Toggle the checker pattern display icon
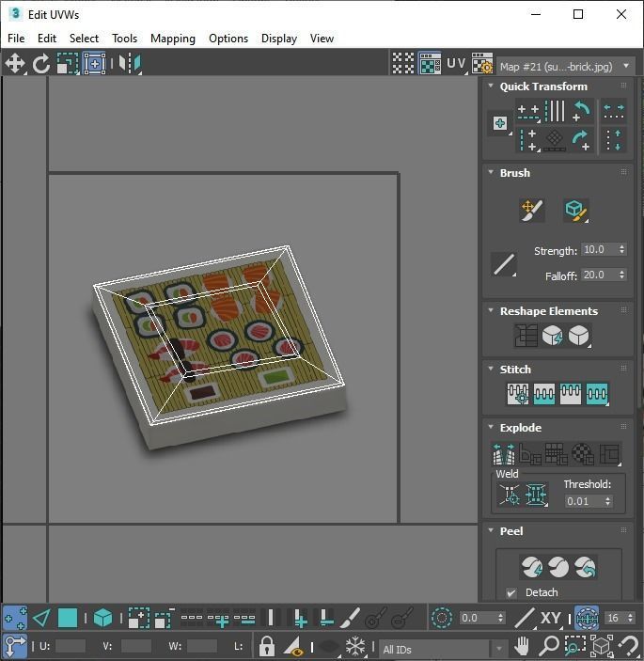 [x=403, y=63]
